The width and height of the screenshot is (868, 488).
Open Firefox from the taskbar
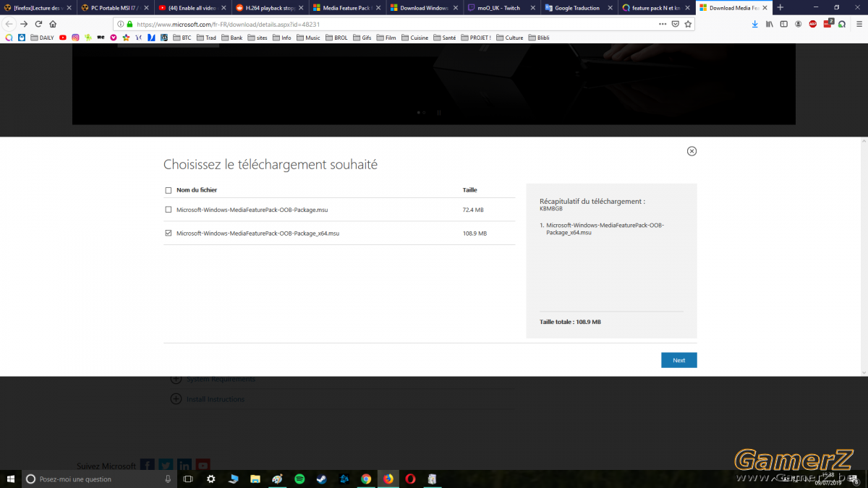(x=388, y=479)
